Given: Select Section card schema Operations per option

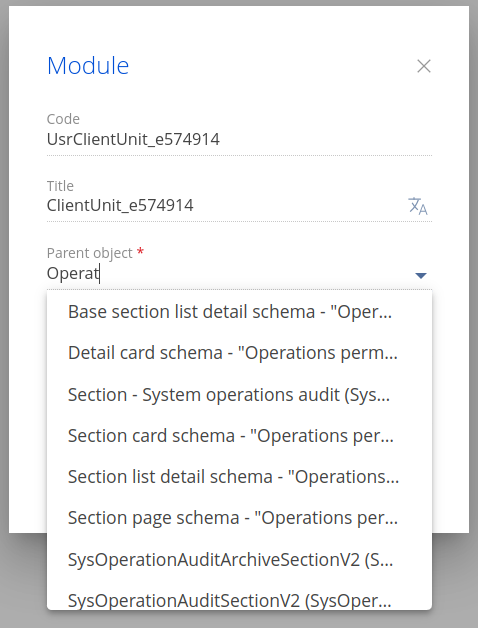Looking at the screenshot, I should [239, 436].
